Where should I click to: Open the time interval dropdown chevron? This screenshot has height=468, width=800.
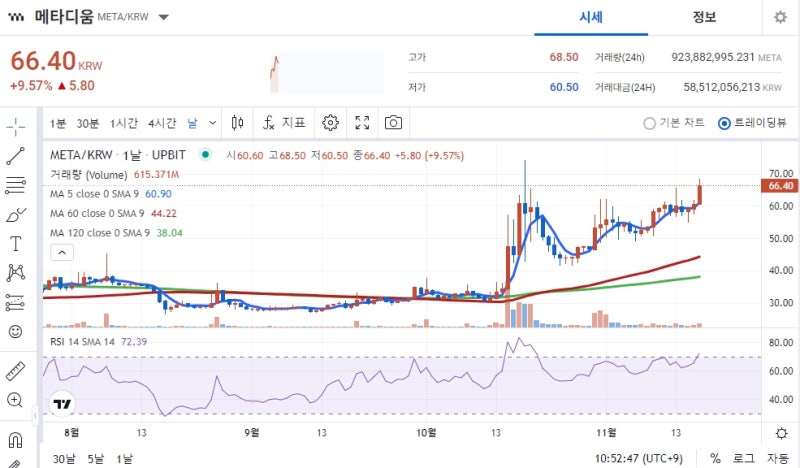coord(213,123)
